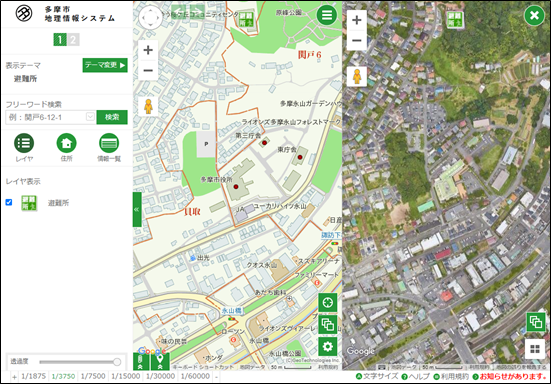Click the P parking marker on map
The height and width of the screenshot is (384, 551).
tap(206, 144)
